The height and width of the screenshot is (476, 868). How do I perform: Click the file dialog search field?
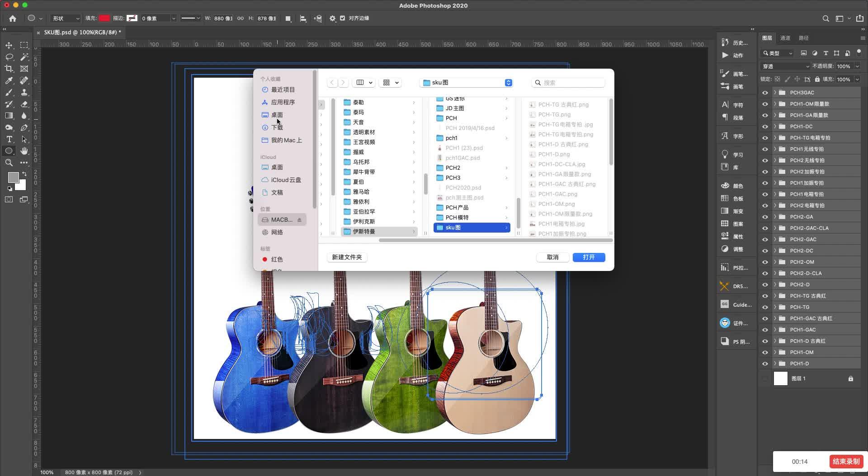pos(568,83)
